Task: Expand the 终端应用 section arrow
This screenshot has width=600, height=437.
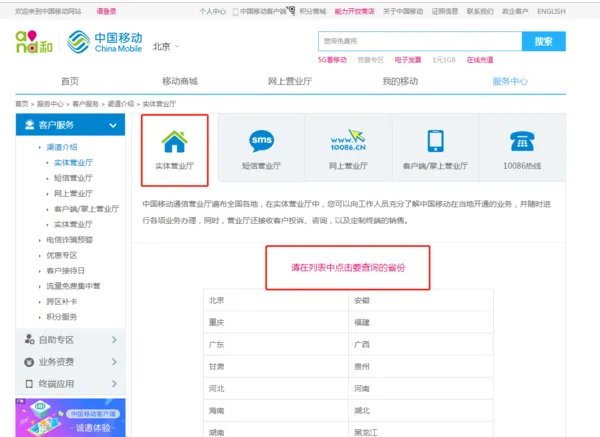Action: coord(114,384)
